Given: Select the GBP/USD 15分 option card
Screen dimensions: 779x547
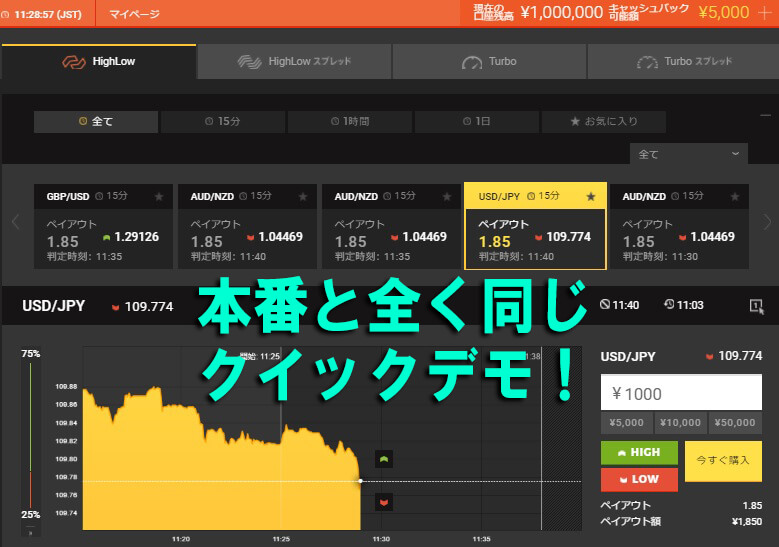Looking at the screenshot, I should pyautogui.click(x=103, y=227).
